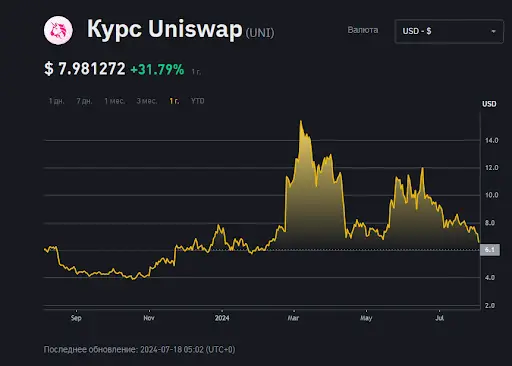
Task: Switch chart to YTD range
Action: tap(198, 101)
